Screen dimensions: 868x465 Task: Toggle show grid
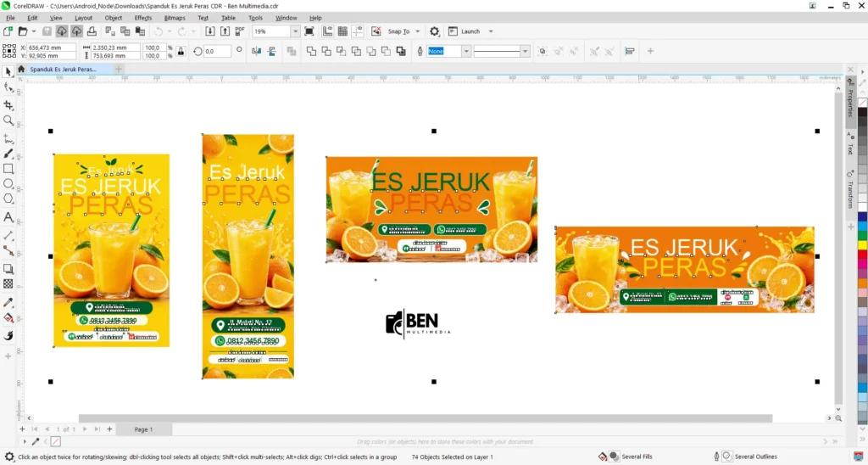tap(342, 31)
